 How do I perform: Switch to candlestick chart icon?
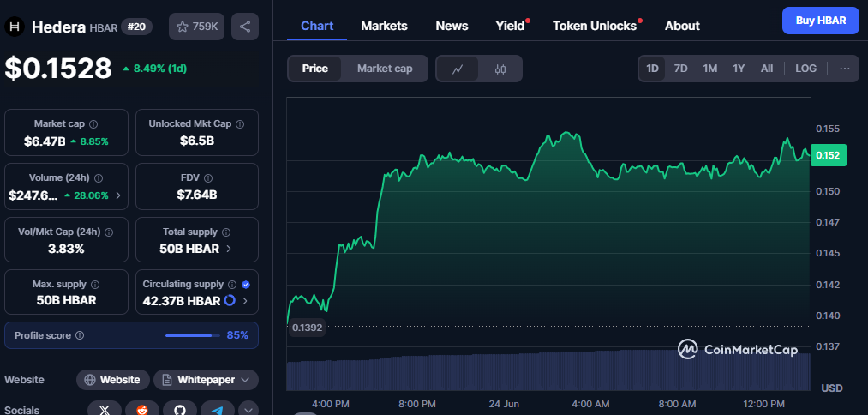(x=500, y=69)
